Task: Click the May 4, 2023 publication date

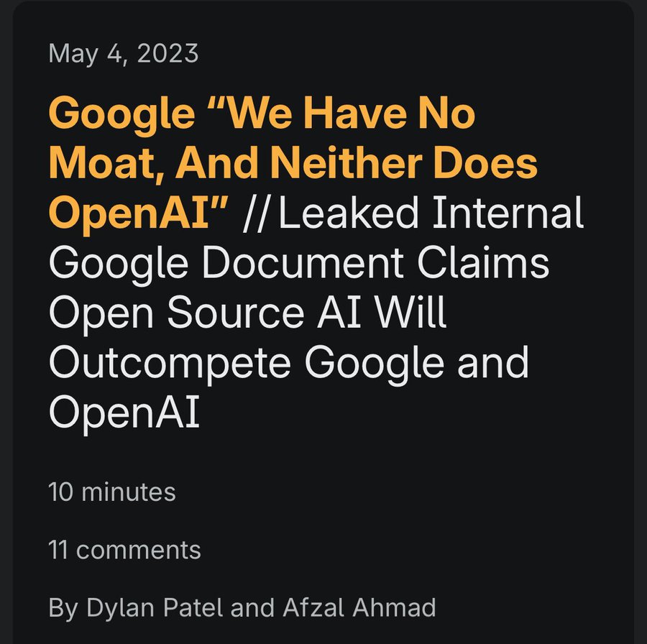Action: pyautogui.click(x=123, y=54)
